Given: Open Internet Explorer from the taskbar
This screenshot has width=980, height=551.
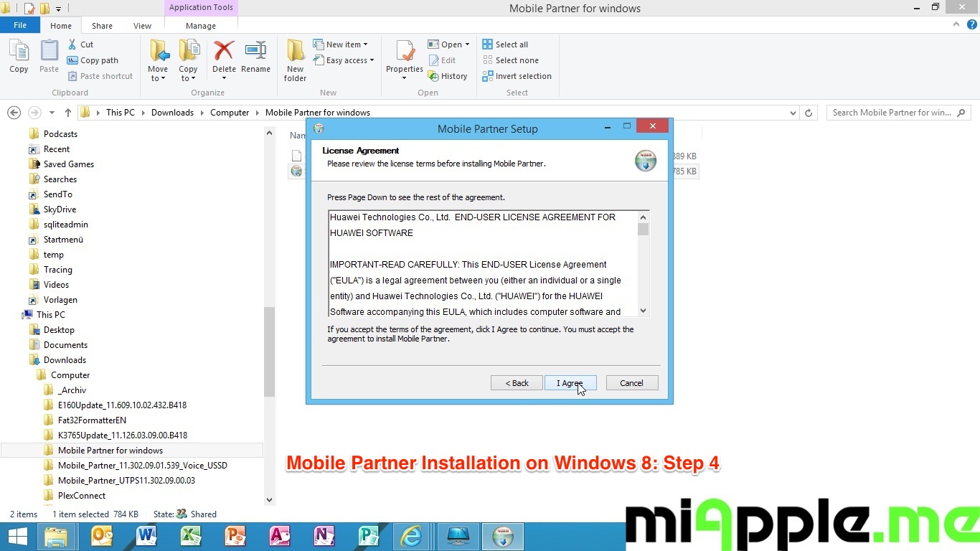Looking at the screenshot, I should point(411,536).
